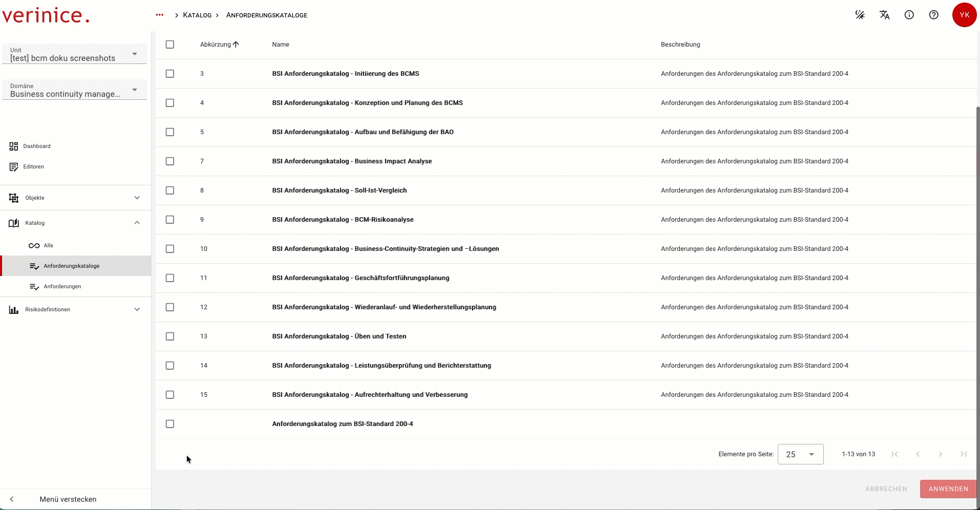The height and width of the screenshot is (510, 980).
Task: Check the Aufrechterhaltung und Verbesserung row
Action: pos(170,395)
